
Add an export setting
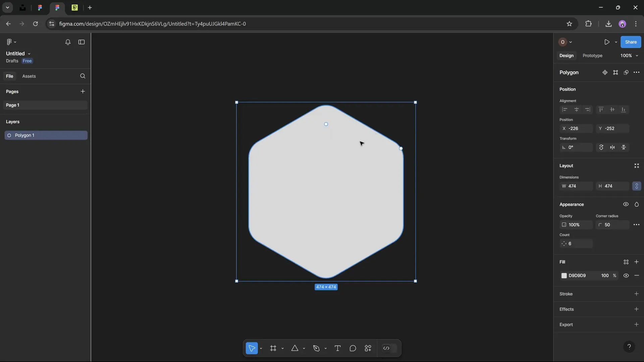pyautogui.click(x=637, y=324)
